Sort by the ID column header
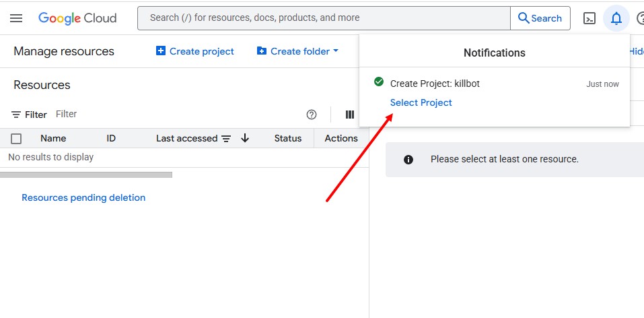The image size is (644, 318). pos(111,139)
